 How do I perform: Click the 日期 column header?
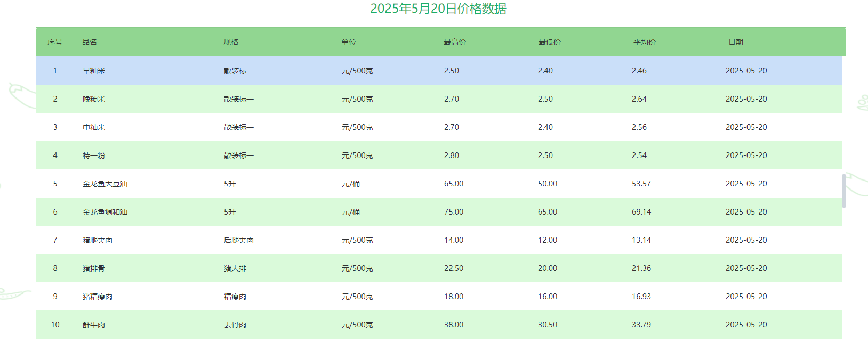click(x=736, y=42)
